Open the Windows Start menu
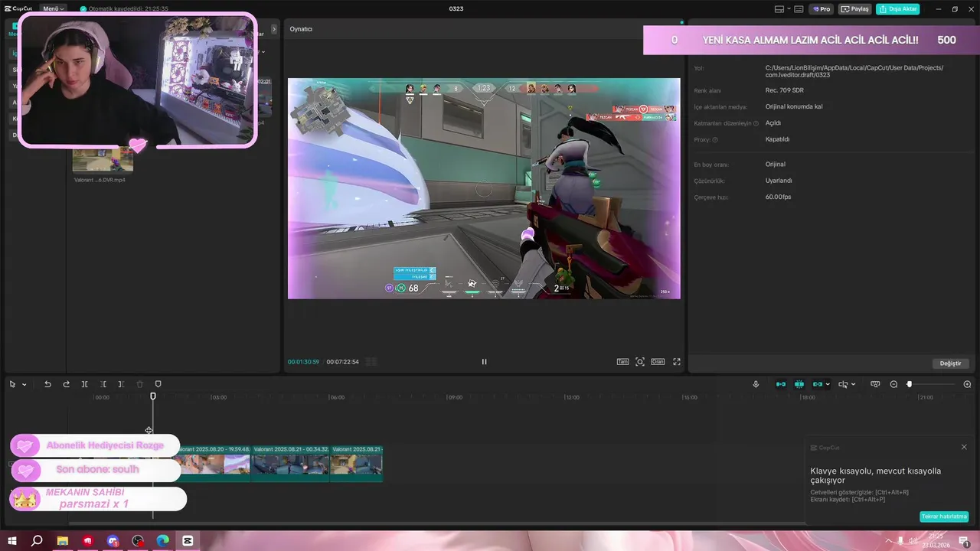 click(12, 541)
